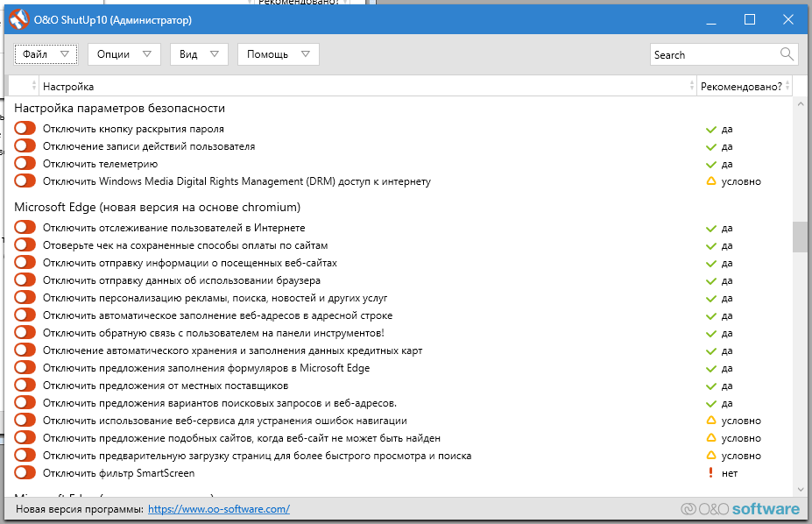This screenshot has width=812, height=524.
Task: Click green checkmark for visited websites info row
Action: point(711,264)
